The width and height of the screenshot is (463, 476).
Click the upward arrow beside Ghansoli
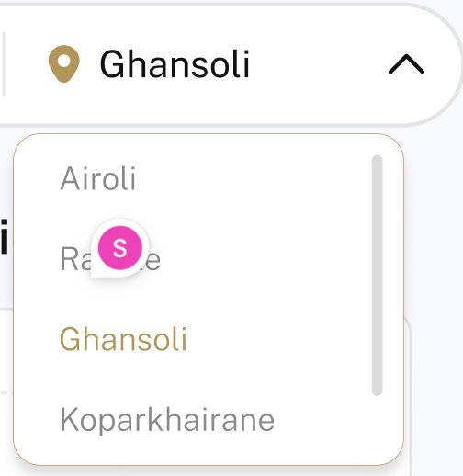click(x=406, y=64)
